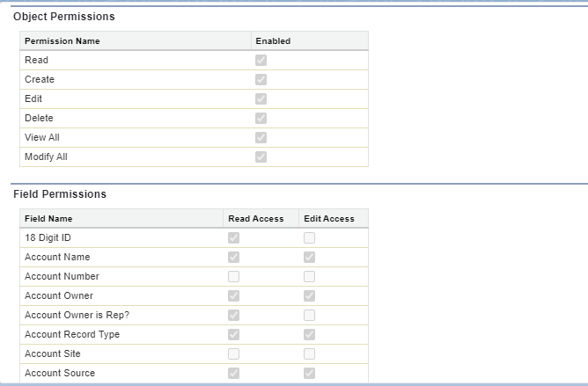This screenshot has height=386, width=588.
Task: Toggle Read Access for Account Owner
Action: pos(233,295)
